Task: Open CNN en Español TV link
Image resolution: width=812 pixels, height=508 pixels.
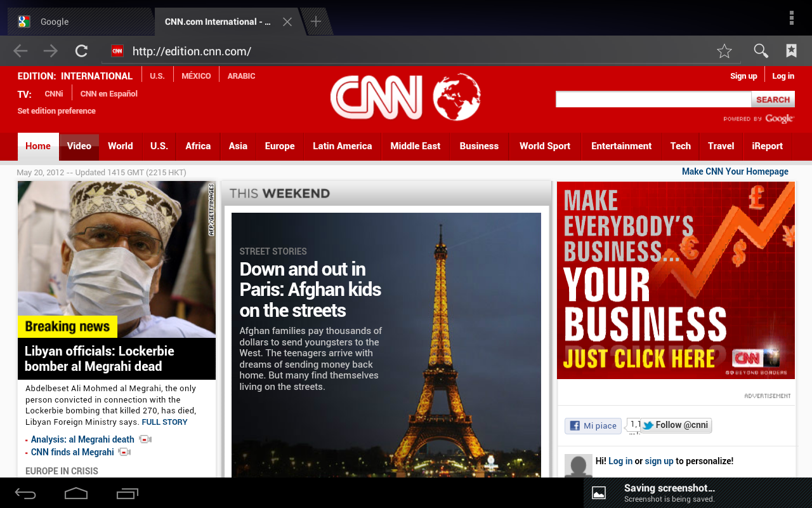Action: coord(109,93)
